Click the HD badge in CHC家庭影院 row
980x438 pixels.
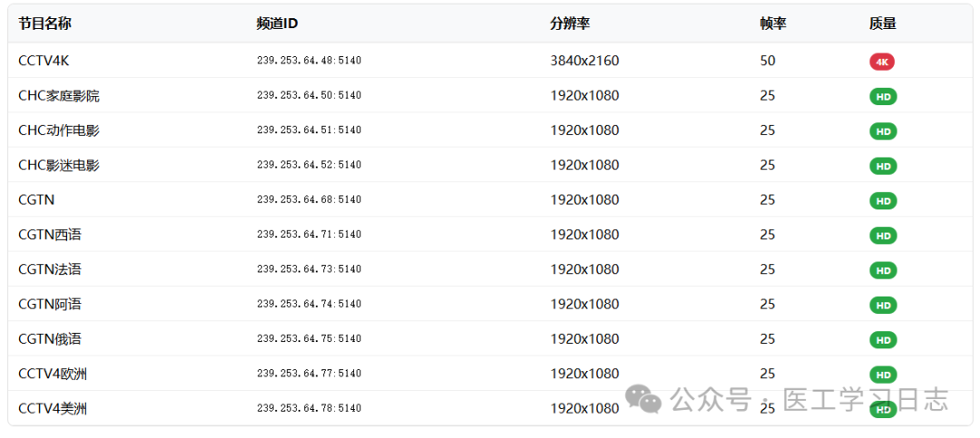click(882, 96)
